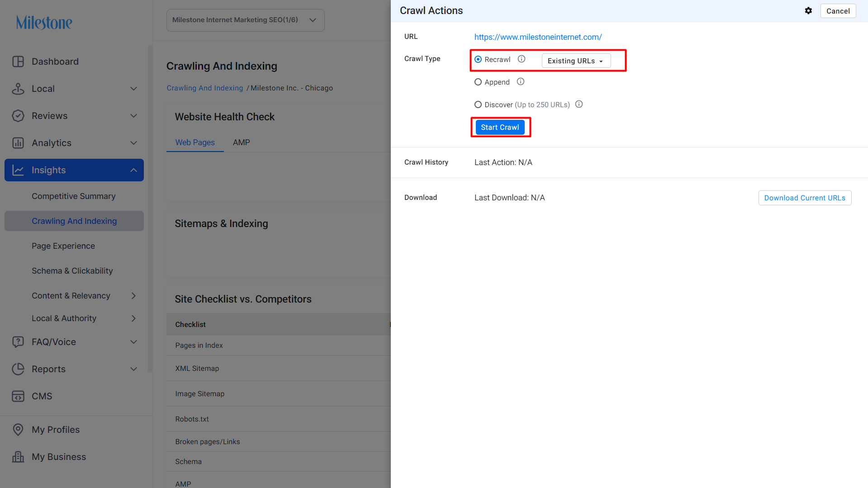Screen dimensions: 868x488
Task: Show info tooltip for Recrawl
Action: coord(522,59)
